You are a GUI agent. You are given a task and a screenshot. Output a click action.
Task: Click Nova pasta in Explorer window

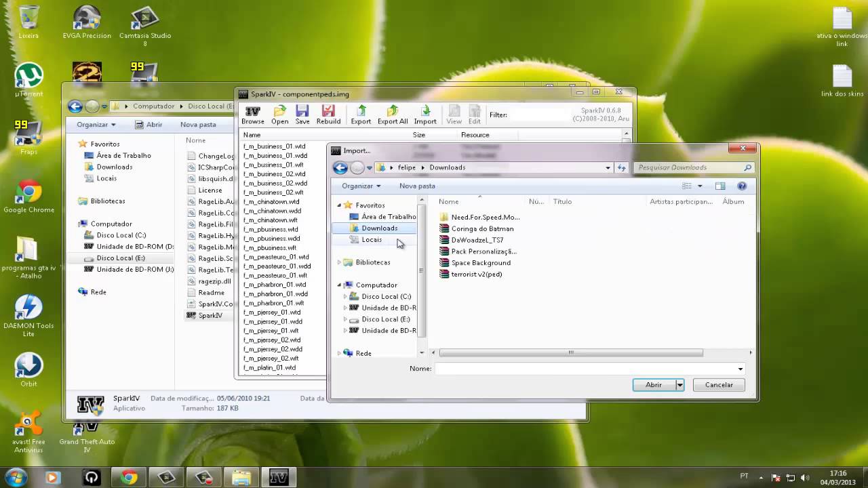point(198,125)
